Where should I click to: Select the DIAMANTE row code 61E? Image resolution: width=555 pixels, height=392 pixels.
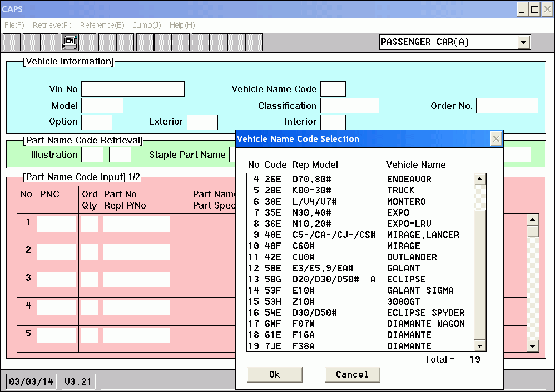pos(360,335)
